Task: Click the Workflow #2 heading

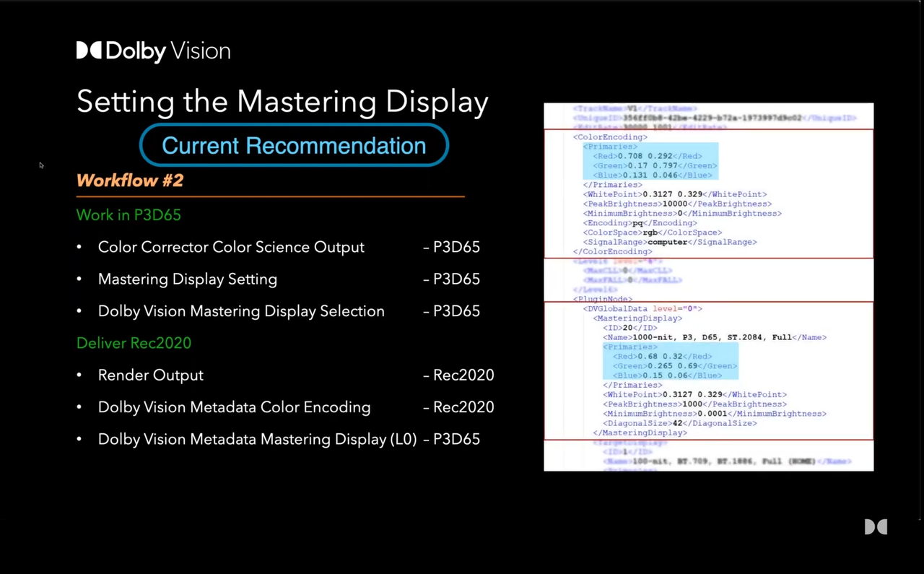Action: tap(130, 181)
